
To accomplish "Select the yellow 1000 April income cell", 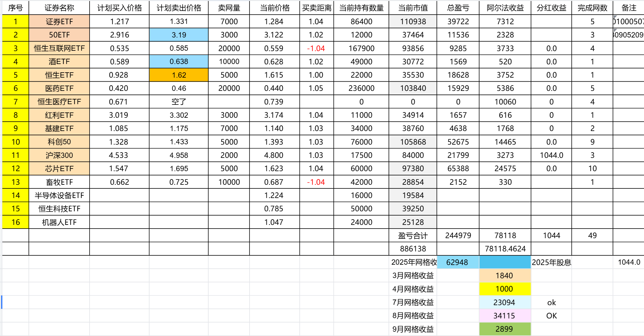I will pos(504,289).
